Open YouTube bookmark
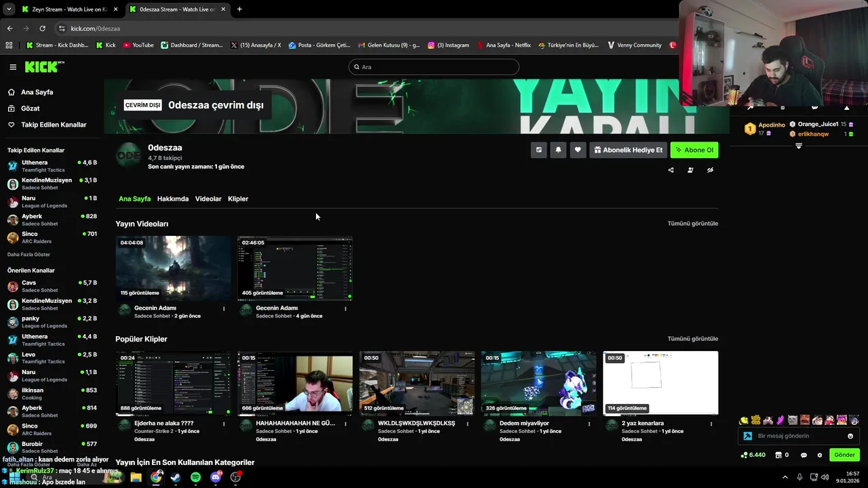The width and height of the screenshot is (868, 488). [138, 45]
